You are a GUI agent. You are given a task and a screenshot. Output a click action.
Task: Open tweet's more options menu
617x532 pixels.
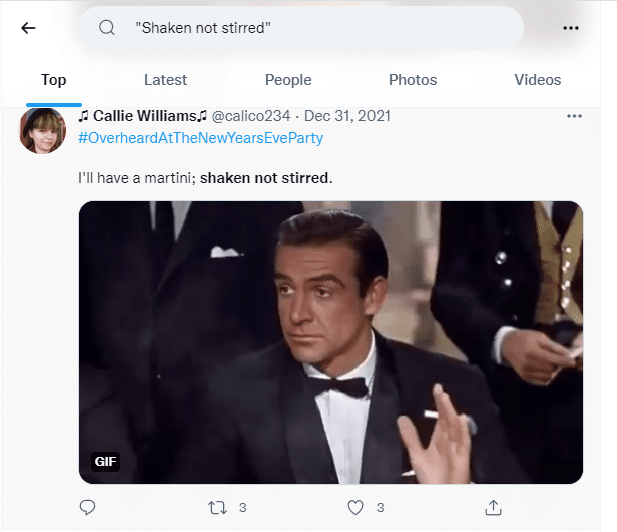[x=574, y=116]
